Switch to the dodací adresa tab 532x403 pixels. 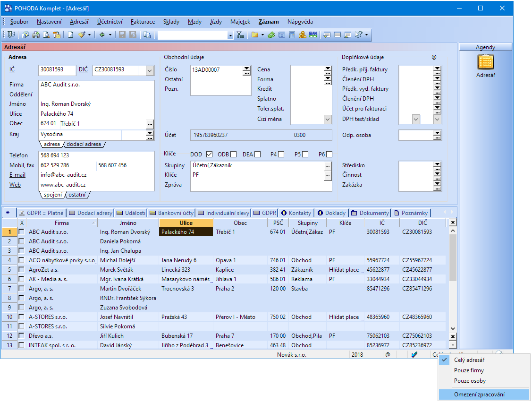pos(84,144)
